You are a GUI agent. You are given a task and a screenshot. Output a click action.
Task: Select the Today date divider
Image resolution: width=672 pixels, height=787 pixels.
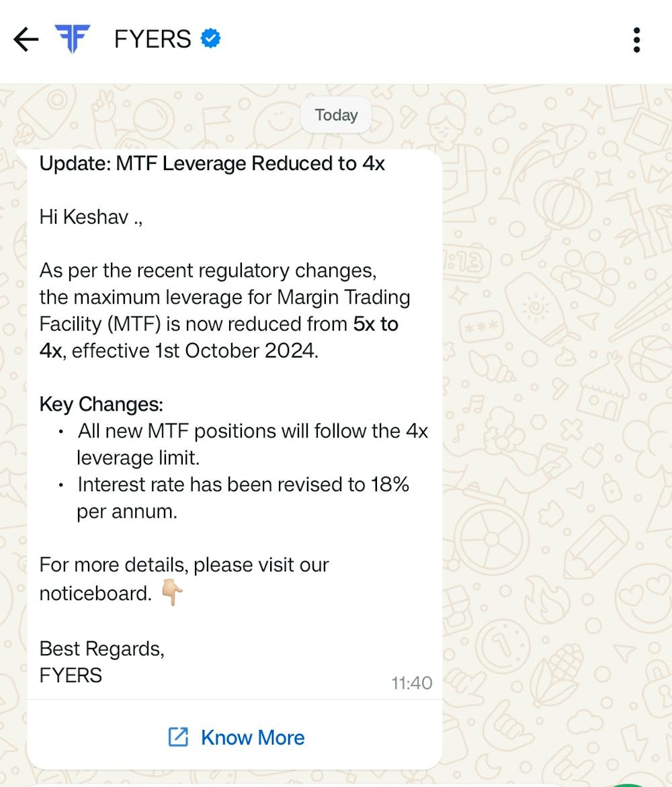click(x=335, y=115)
